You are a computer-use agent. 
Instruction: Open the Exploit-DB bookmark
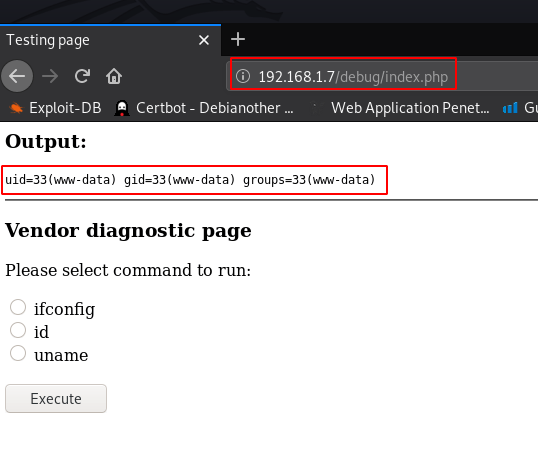tap(55, 108)
